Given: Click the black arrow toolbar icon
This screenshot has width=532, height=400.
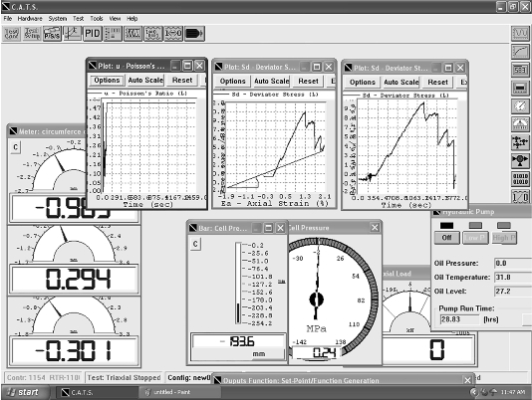Looking at the screenshot, I should click(x=194, y=34).
